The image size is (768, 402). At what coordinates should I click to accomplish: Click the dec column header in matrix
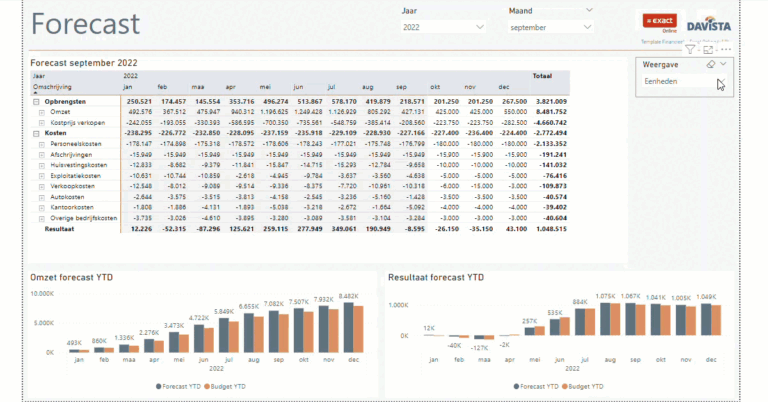point(504,87)
